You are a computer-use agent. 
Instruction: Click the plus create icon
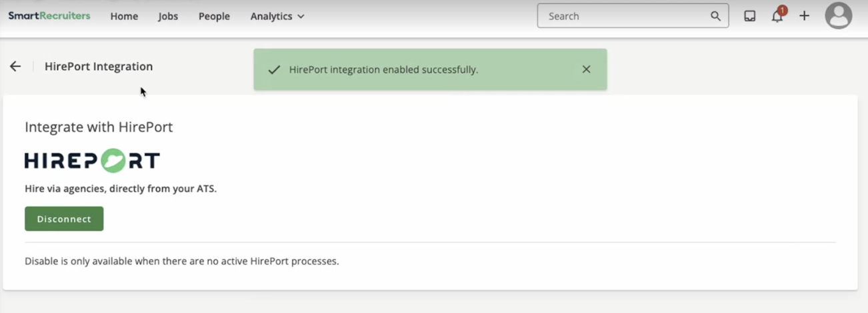point(805,16)
